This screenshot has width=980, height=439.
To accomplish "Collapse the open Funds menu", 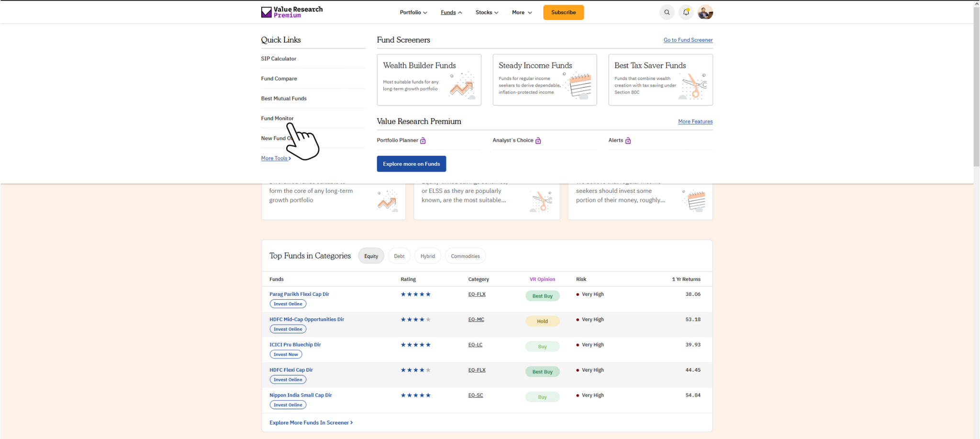I will point(450,12).
